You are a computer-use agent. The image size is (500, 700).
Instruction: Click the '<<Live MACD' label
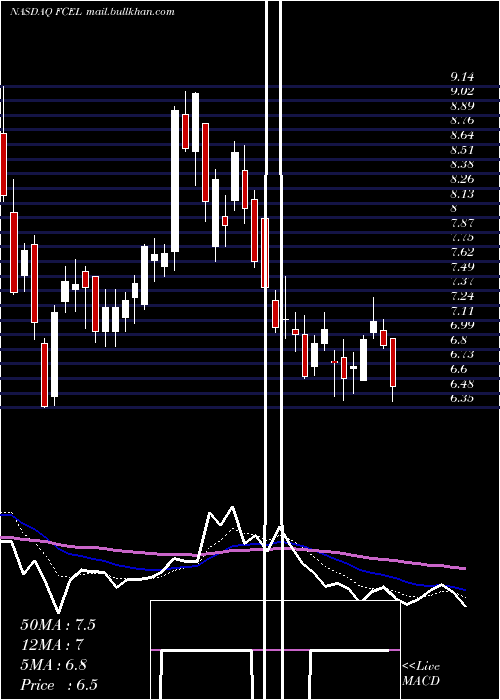click(x=421, y=674)
